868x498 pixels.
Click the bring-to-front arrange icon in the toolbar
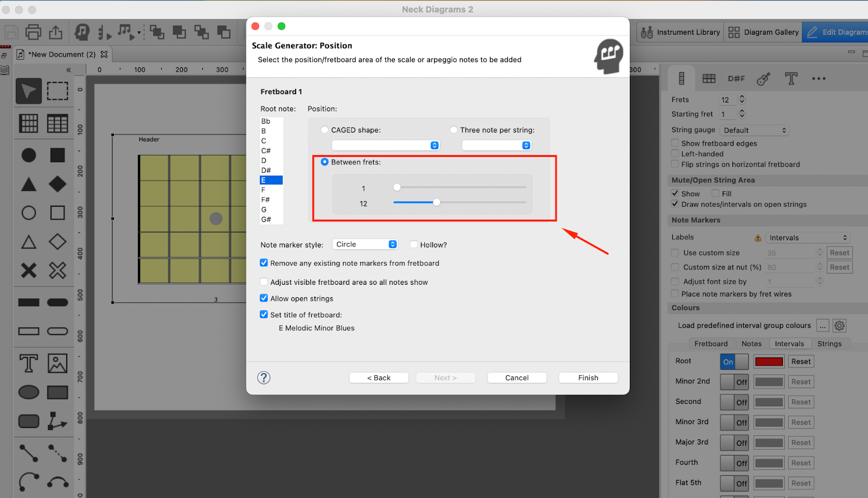pyautogui.click(x=157, y=32)
